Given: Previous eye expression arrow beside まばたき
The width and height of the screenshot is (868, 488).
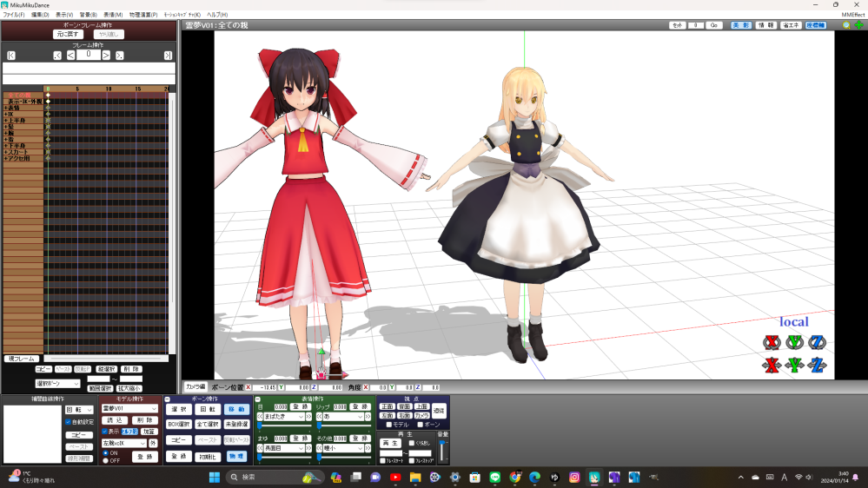Looking at the screenshot, I should [x=260, y=417].
